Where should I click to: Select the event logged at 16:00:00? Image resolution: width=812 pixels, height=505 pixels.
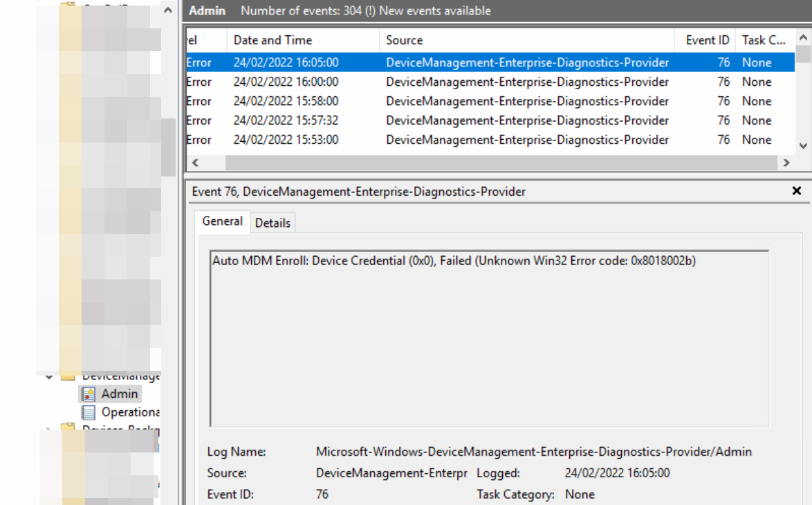pos(490,82)
